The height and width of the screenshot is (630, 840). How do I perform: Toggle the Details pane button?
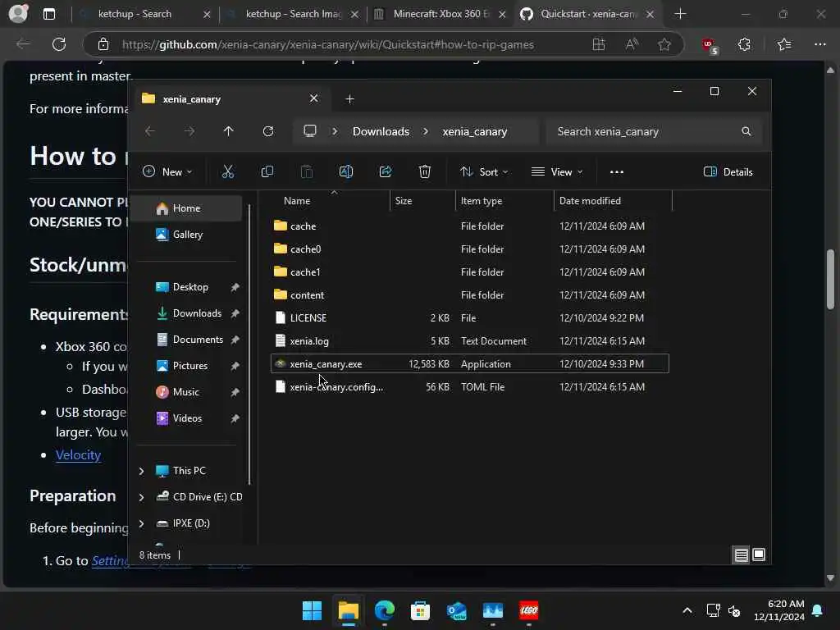pos(728,172)
